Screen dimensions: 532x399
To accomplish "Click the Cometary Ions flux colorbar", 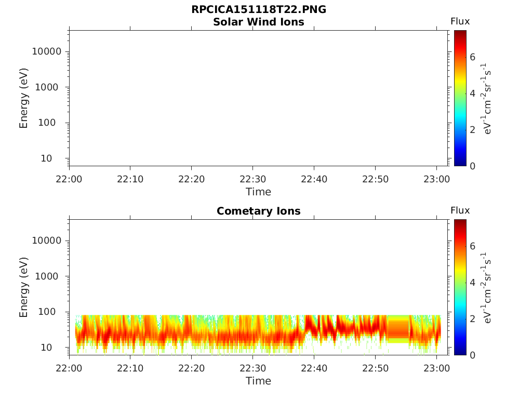I will click(x=460, y=287).
